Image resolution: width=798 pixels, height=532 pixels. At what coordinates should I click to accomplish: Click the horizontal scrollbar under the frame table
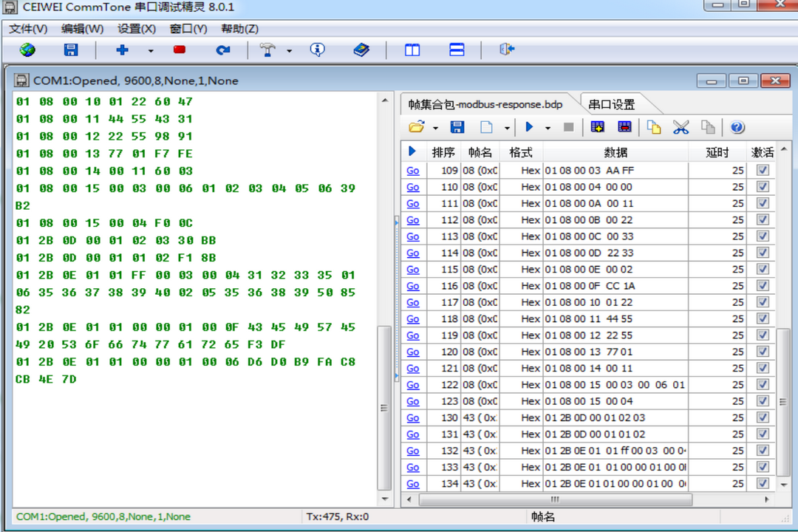[x=554, y=499]
